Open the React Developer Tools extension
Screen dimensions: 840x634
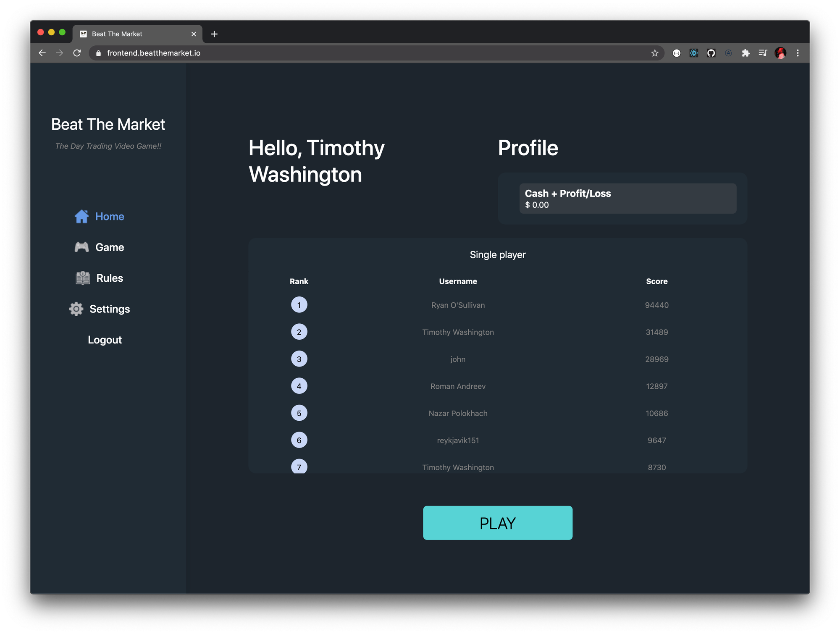point(694,53)
